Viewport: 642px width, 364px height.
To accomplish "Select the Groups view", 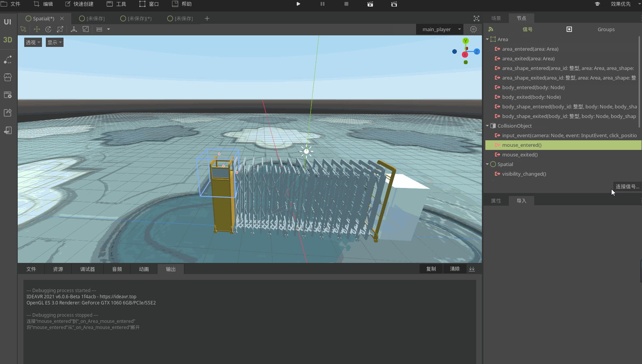I will coord(606,29).
